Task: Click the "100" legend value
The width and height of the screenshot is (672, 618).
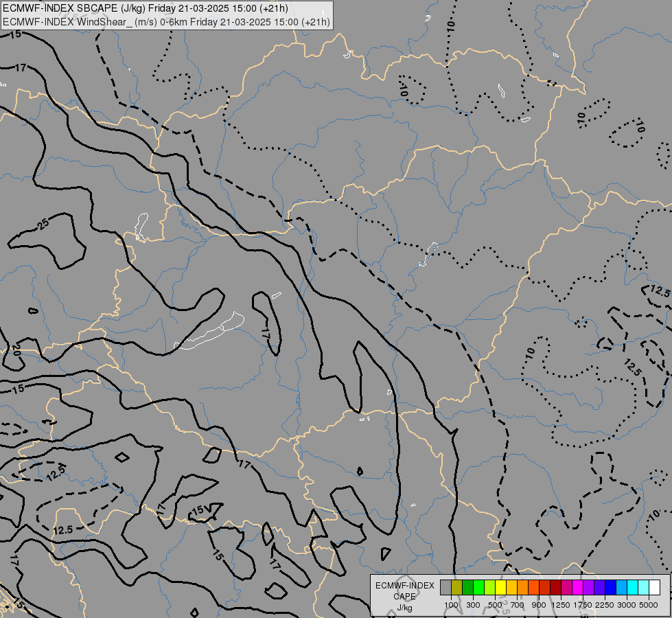Action: click(x=451, y=605)
